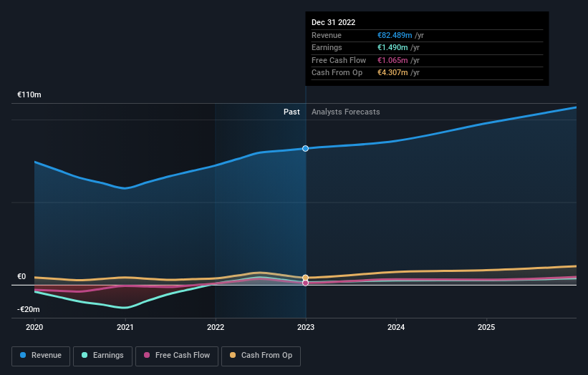Click the €1.490m earnings value
The height and width of the screenshot is (375, 588).
[x=392, y=47]
